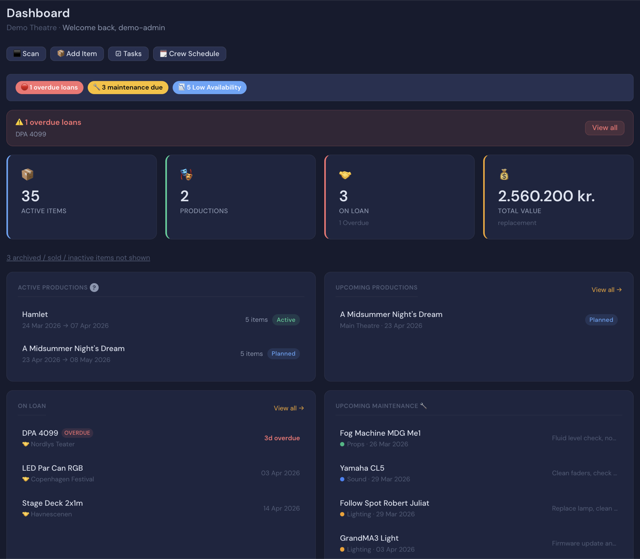The image size is (640, 559).
Task: Open the Crew Schedule
Action: click(189, 54)
